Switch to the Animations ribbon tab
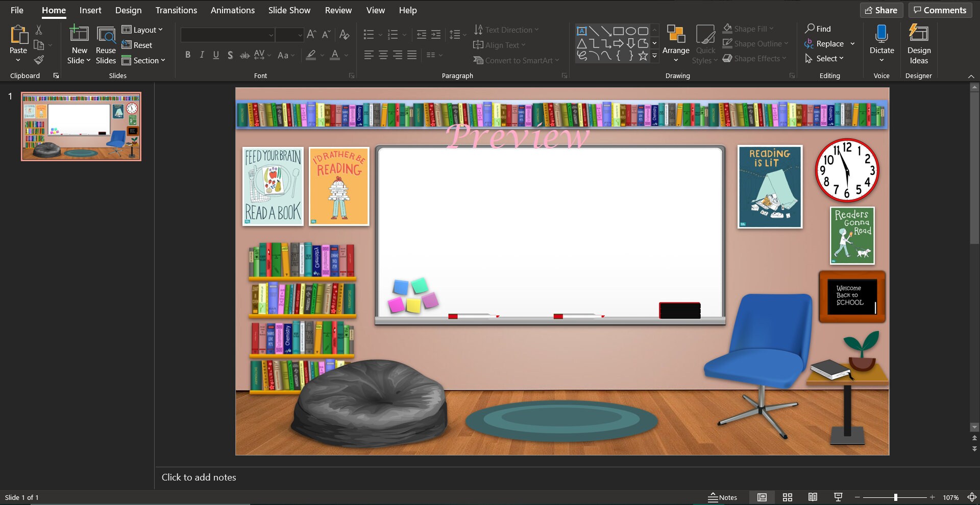The image size is (980, 505). 233,10
